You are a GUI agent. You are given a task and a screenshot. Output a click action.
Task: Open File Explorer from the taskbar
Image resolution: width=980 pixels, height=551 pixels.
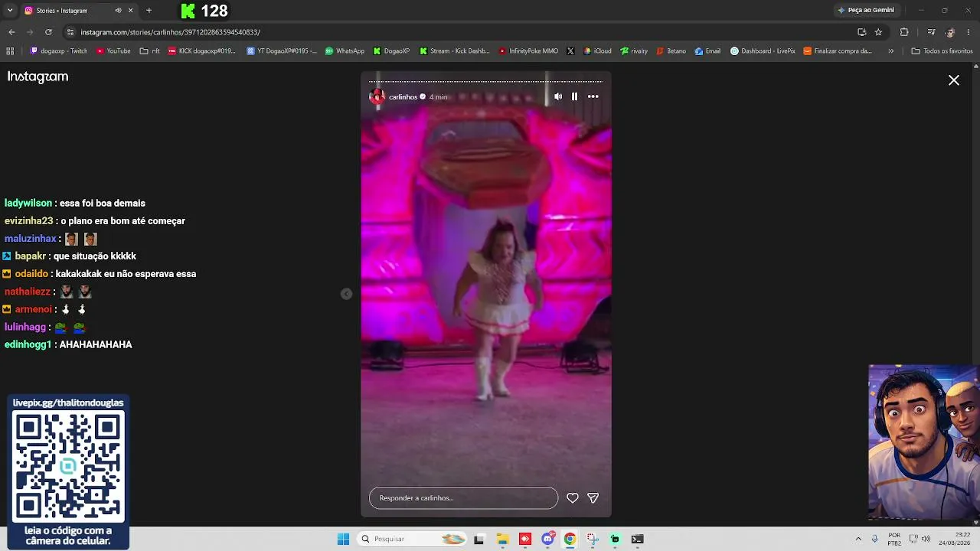(x=502, y=539)
